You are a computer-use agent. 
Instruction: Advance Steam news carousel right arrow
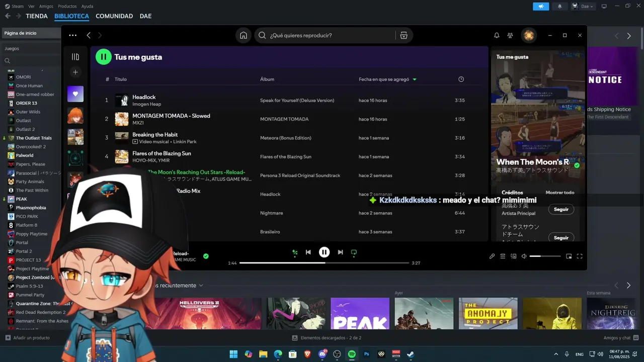(x=629, y=36)
